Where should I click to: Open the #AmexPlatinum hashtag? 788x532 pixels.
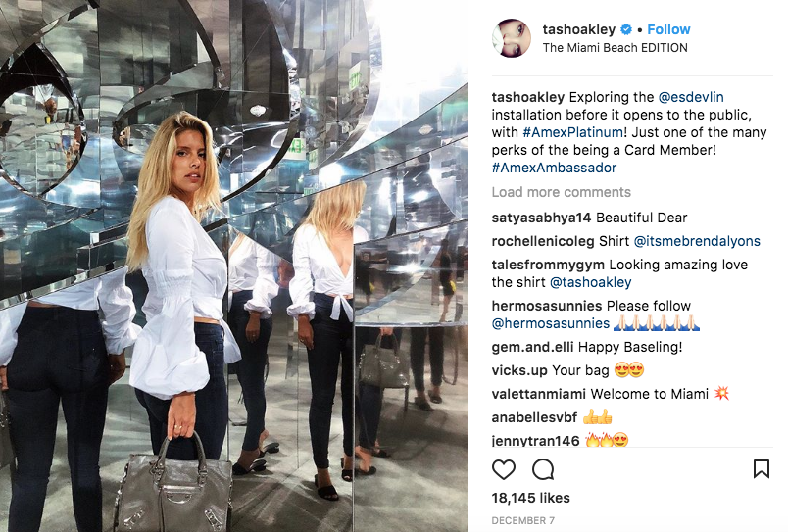573,132
